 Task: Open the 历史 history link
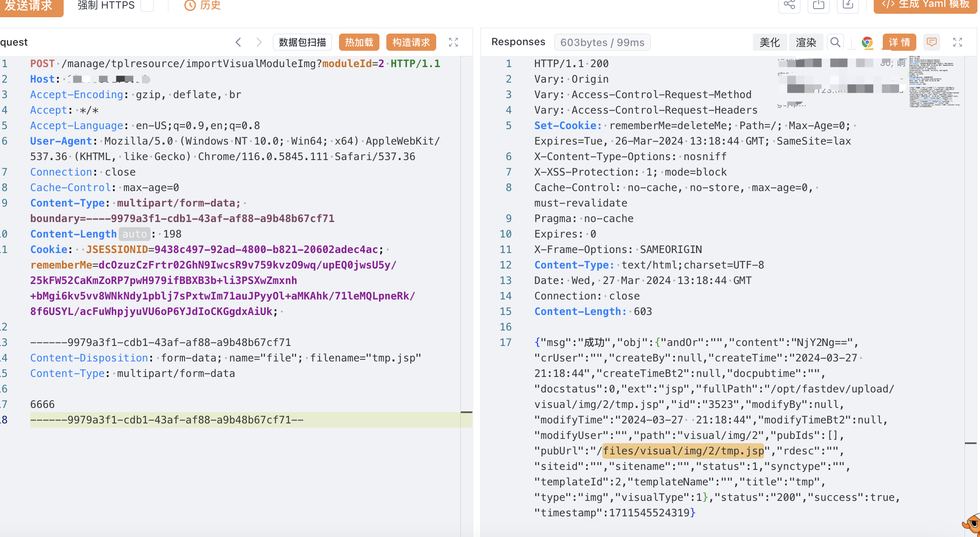(x=203, y=6)
